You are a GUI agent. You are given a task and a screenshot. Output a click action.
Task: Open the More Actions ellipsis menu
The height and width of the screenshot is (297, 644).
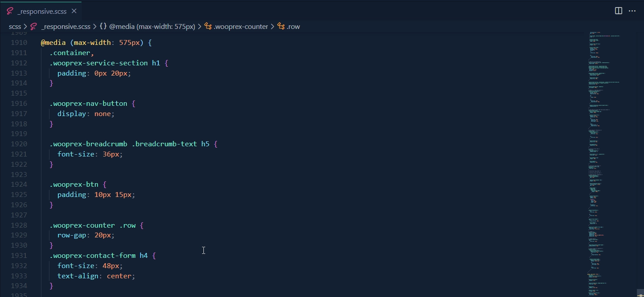pos(632,11)
